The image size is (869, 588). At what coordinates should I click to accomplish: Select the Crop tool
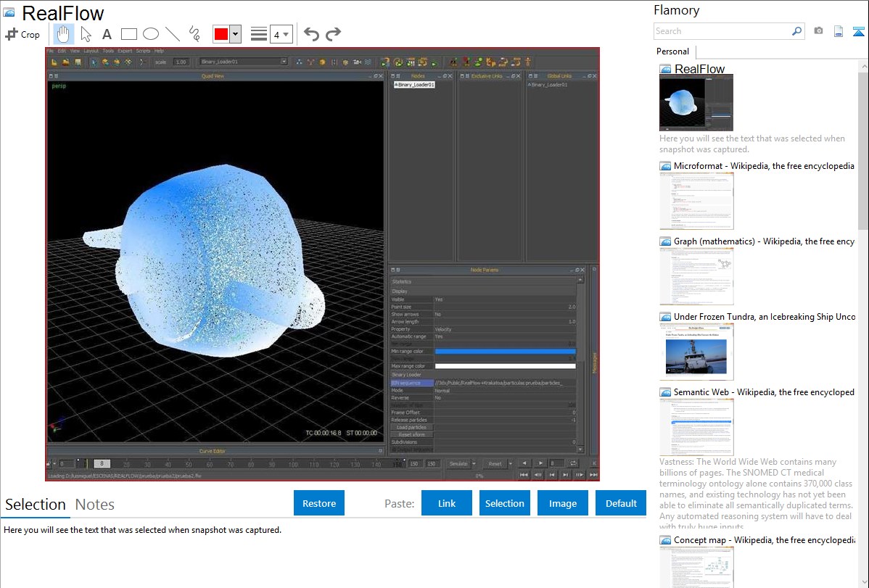pos(22,34)
